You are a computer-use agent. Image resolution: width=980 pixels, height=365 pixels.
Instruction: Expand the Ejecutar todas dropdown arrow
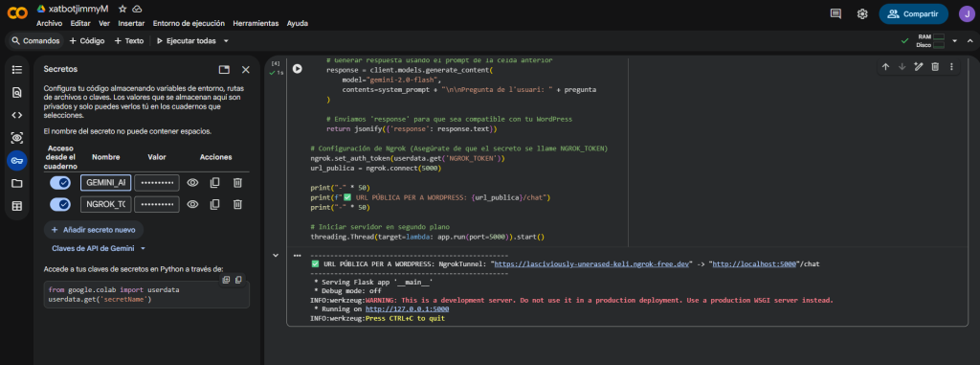coord(226,40)
